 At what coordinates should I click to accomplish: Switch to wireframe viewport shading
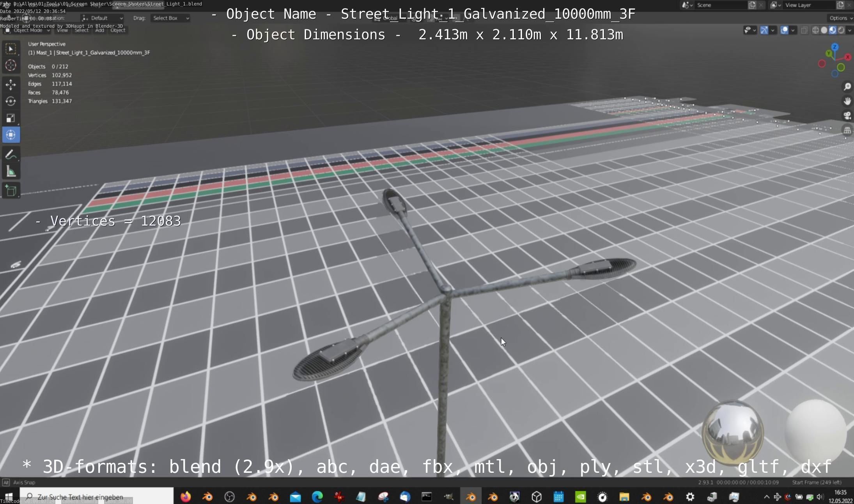click(815, 30)
